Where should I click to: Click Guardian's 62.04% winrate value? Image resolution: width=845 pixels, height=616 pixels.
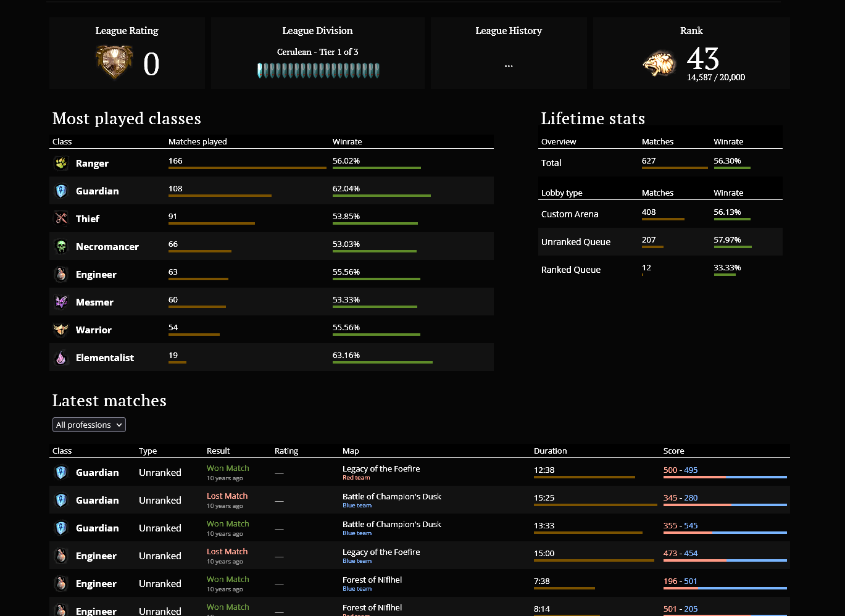coord(346,188)
